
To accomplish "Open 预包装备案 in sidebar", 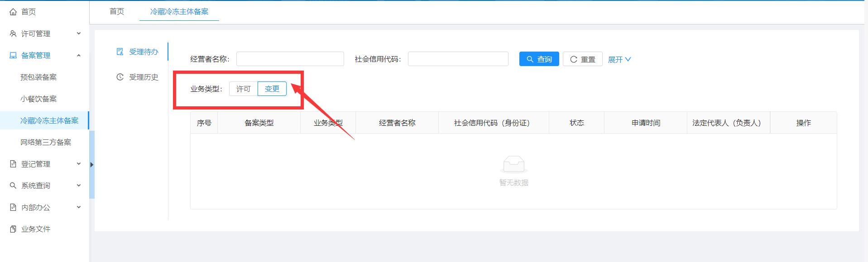I will coord(38,77).
